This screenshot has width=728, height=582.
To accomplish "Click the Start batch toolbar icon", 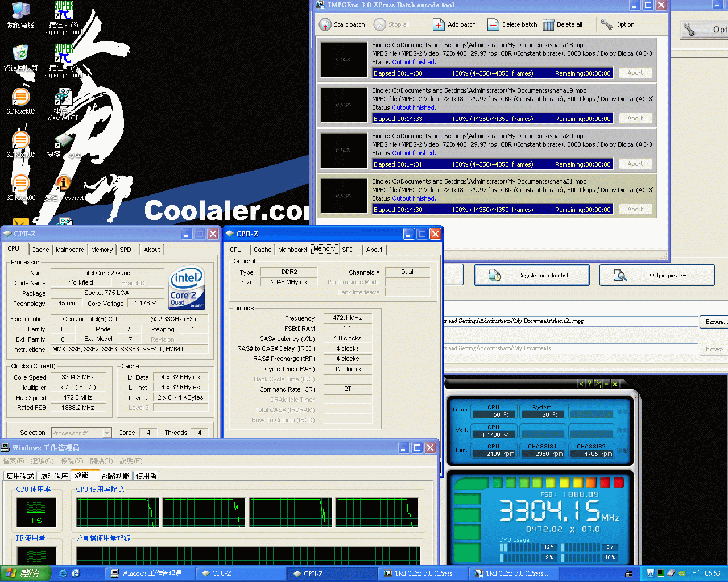I will coord(325,24).
